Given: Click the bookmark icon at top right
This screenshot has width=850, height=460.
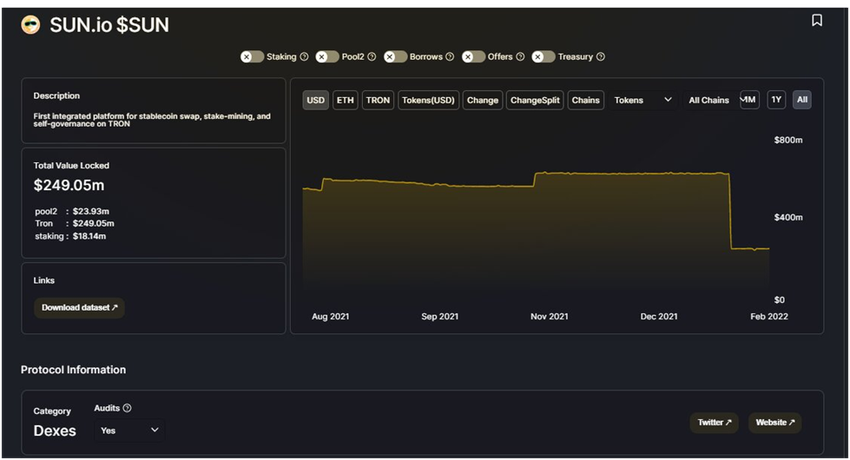Looking at the screenshot, I should tap(817, 21).
